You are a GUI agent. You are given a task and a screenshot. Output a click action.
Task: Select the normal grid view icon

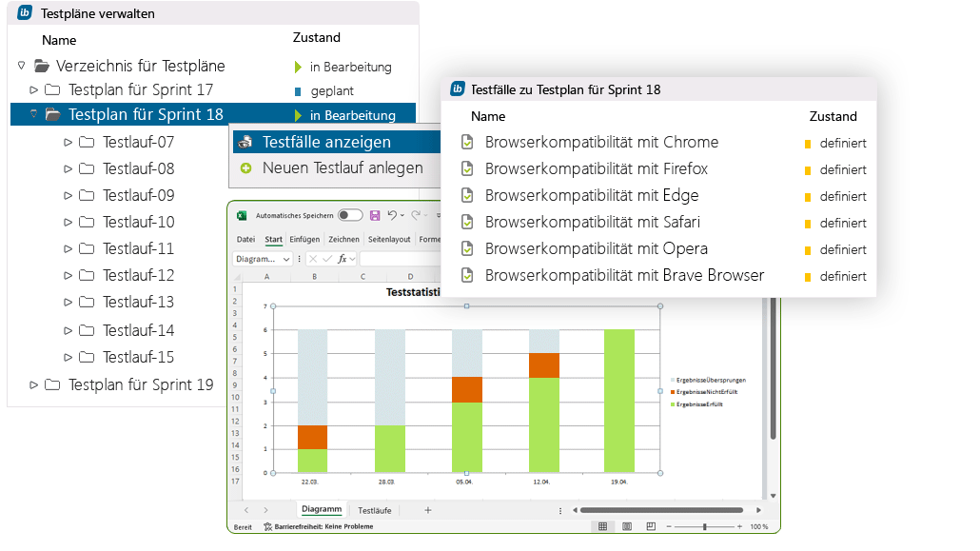601,526
